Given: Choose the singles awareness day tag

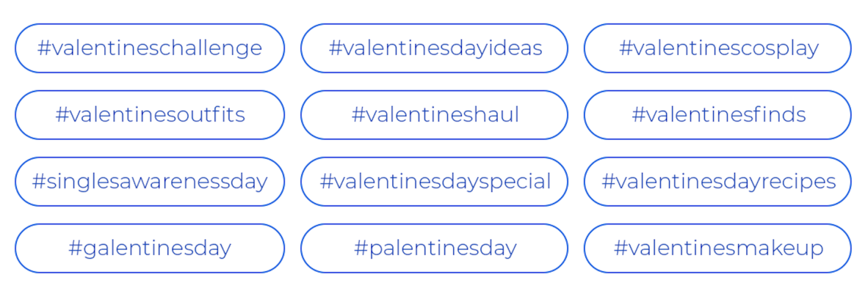Looking at the screenshot, I should point(149,181).
